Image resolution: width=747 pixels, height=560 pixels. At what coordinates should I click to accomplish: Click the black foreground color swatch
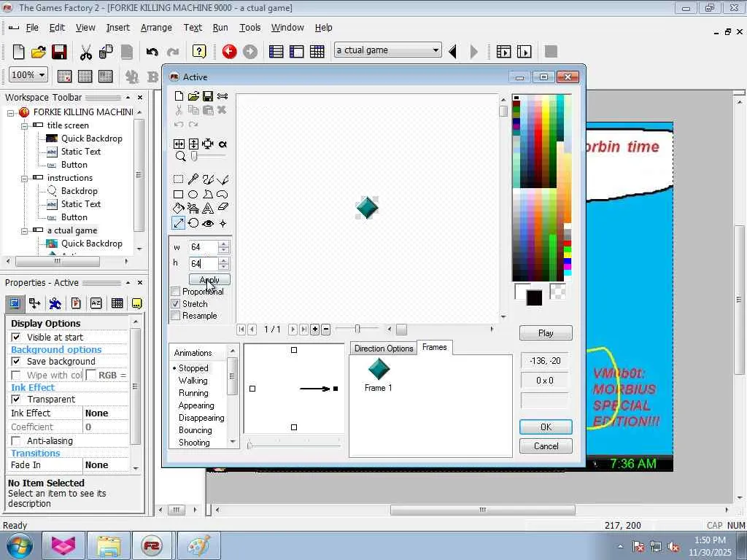point(534,298)
